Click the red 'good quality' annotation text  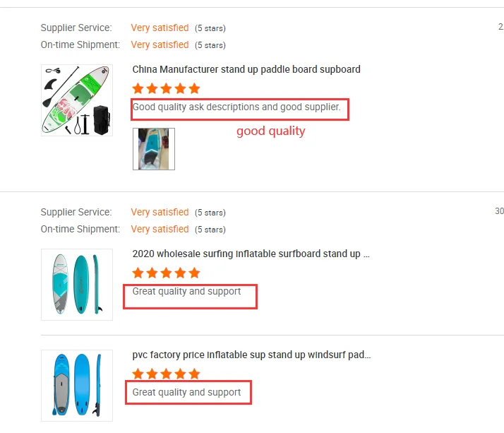click(x=270, y=131)
